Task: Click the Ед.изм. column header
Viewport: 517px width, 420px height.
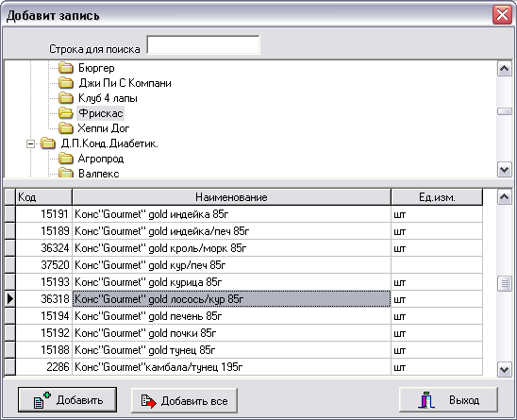Action: click(437, 197)
